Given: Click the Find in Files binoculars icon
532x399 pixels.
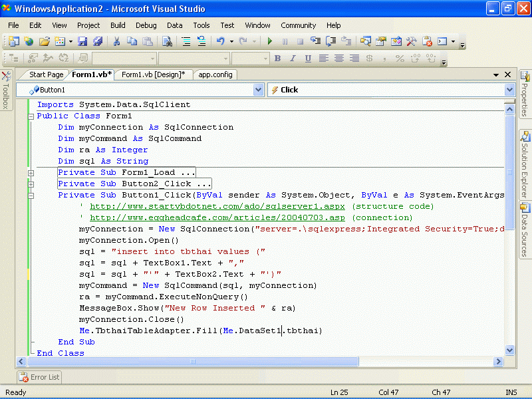Looking at the screenshot, I should (167, 41).
